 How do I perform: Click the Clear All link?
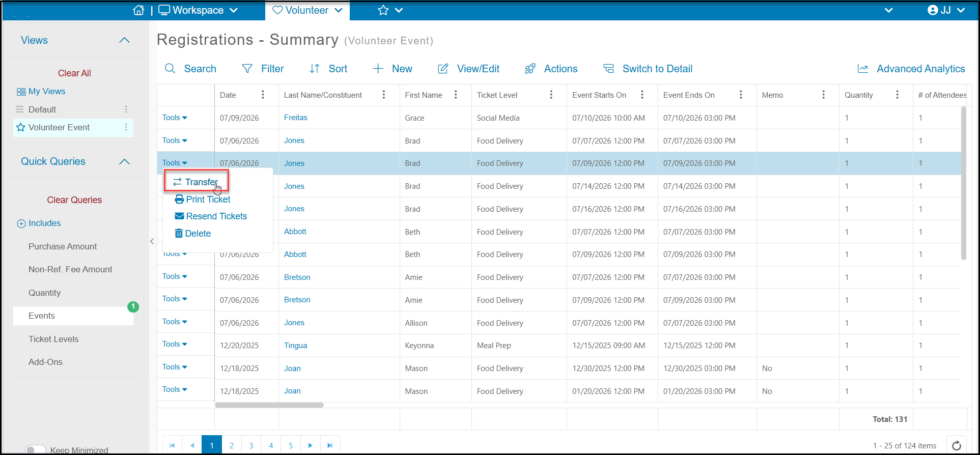tap(74, 73)
